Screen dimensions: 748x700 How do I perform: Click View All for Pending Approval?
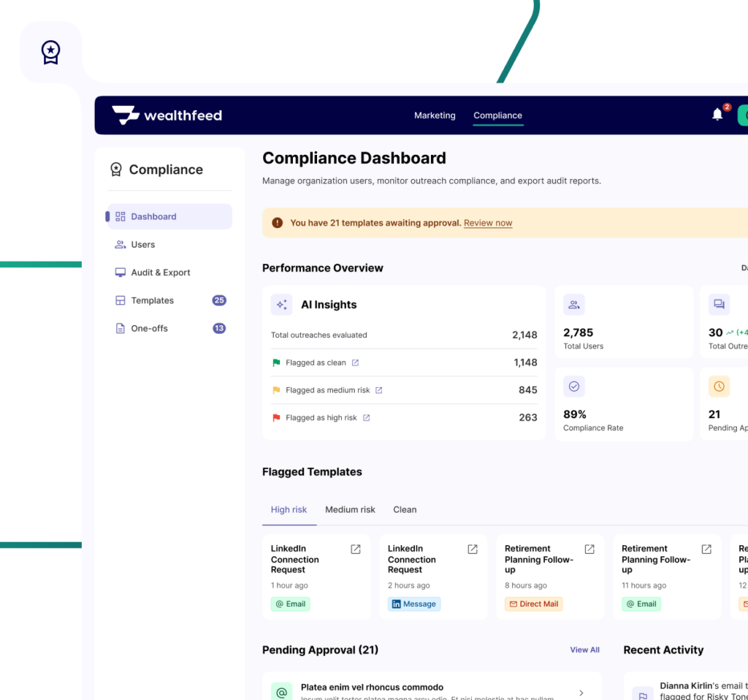point(584,650)
